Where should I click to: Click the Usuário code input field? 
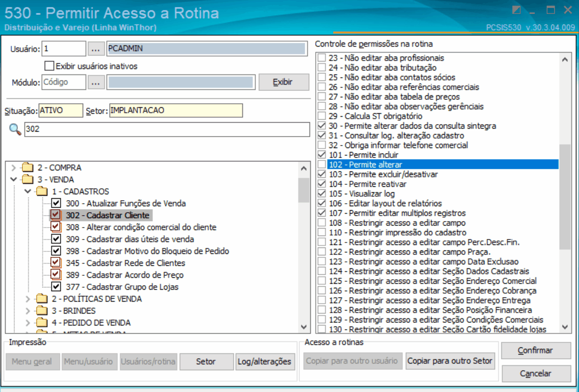coord(64,49)
